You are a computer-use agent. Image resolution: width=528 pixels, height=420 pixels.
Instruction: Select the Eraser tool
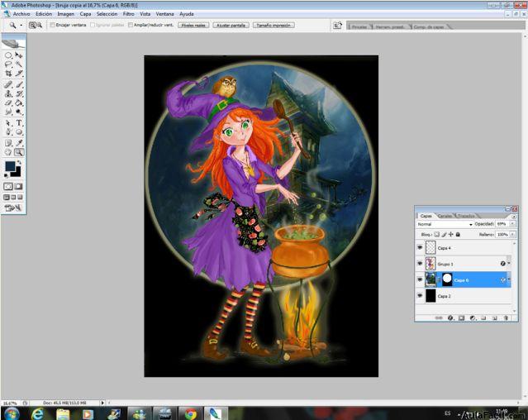[x=8, y=103]
